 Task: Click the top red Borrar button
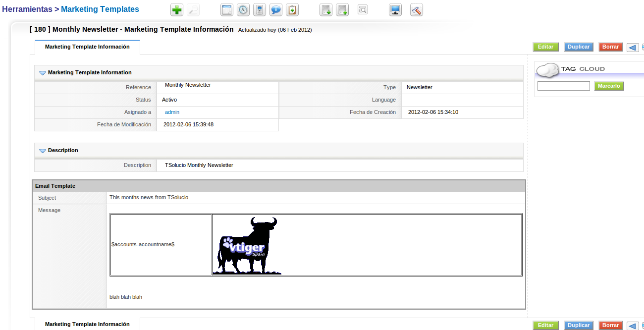coord(610,47)
